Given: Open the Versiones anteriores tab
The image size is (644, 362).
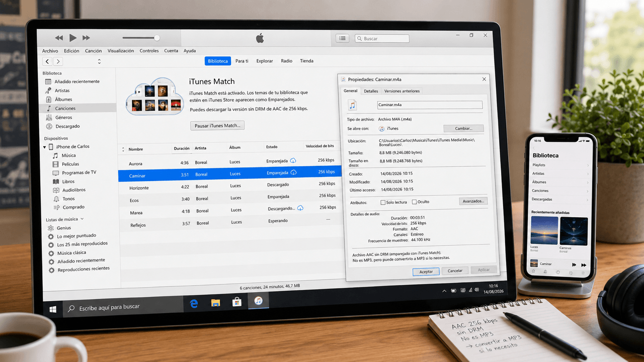Looking at the screenshot, I should (x=401, y=91).
